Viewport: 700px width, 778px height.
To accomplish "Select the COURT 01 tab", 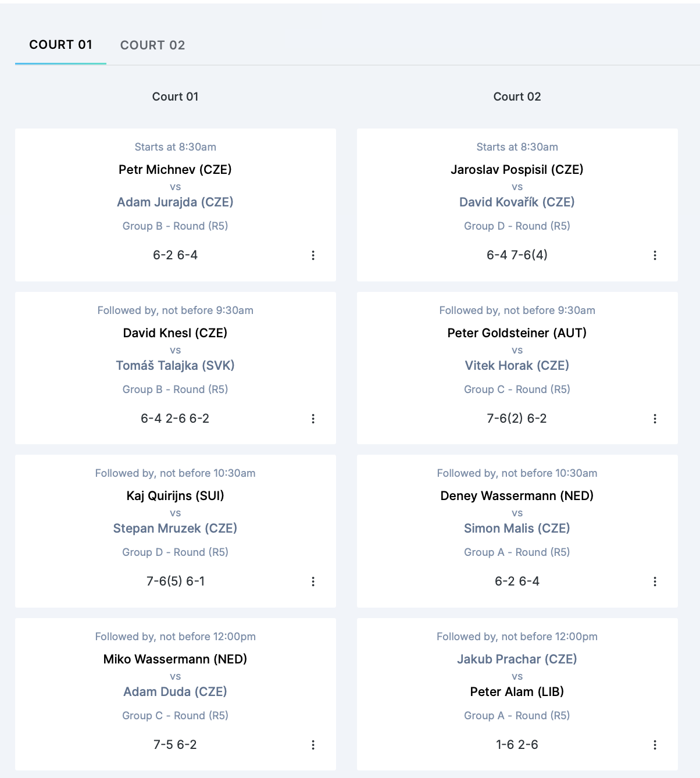I will pyautogui.click(x=60, y=45).
